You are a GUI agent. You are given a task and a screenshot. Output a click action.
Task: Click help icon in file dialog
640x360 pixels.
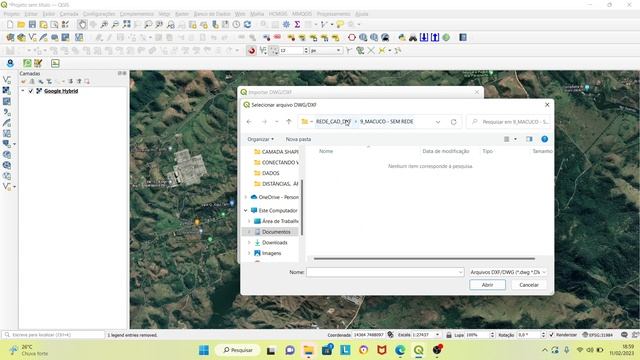(544, 139)
